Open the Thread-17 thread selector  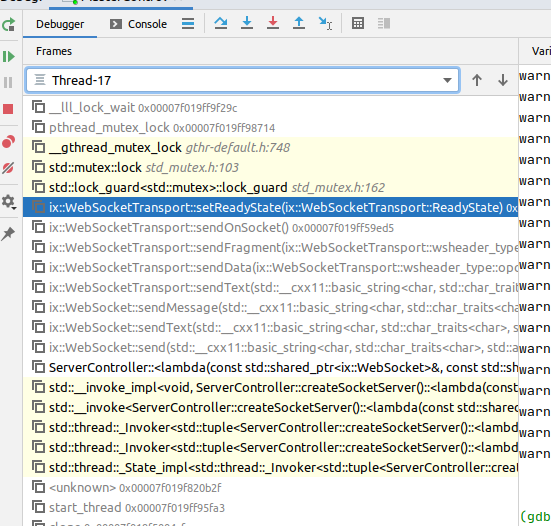click(242, 80)
